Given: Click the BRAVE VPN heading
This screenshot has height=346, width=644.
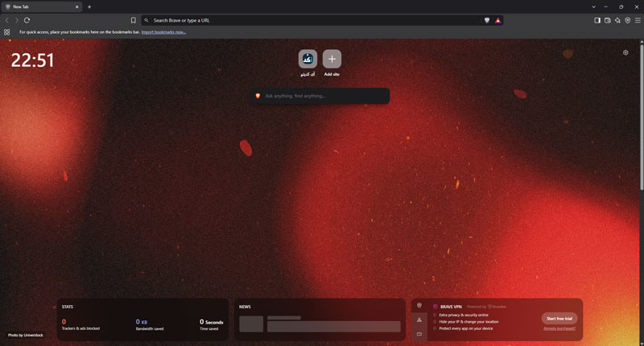Looking at the screenshot, I should [451, 307].
